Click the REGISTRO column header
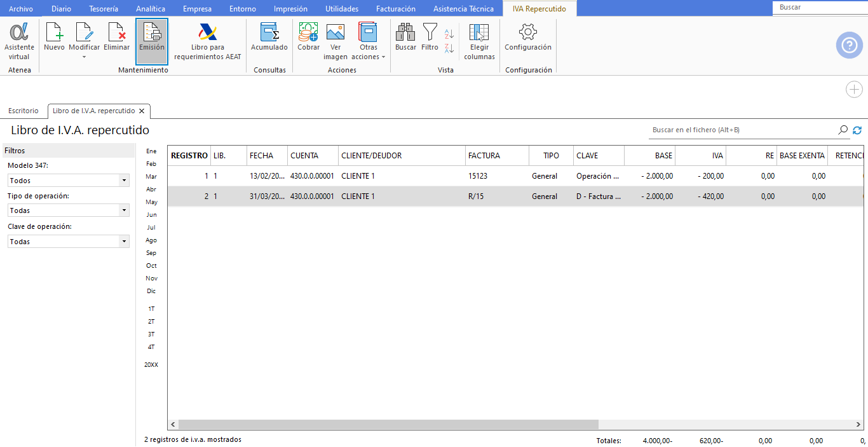Screen dimensions: 868x447 [x=189, y=156]
